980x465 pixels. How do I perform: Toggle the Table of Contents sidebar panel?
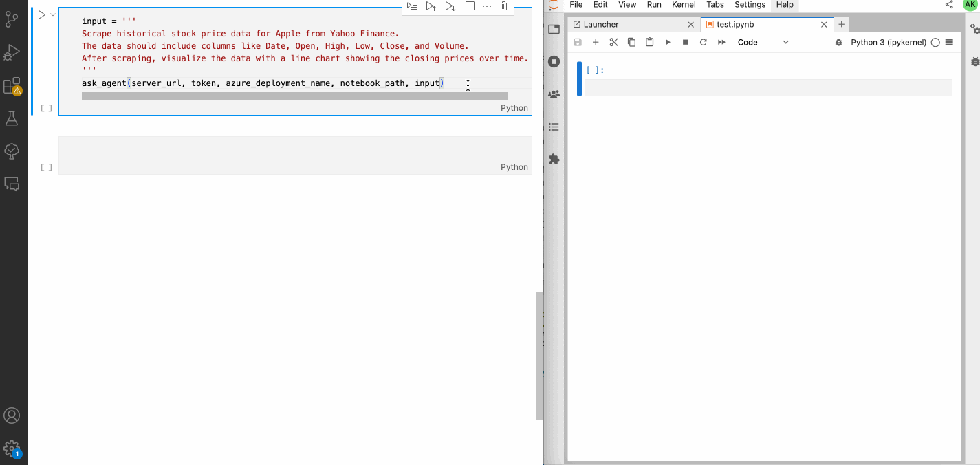point(554,127)
